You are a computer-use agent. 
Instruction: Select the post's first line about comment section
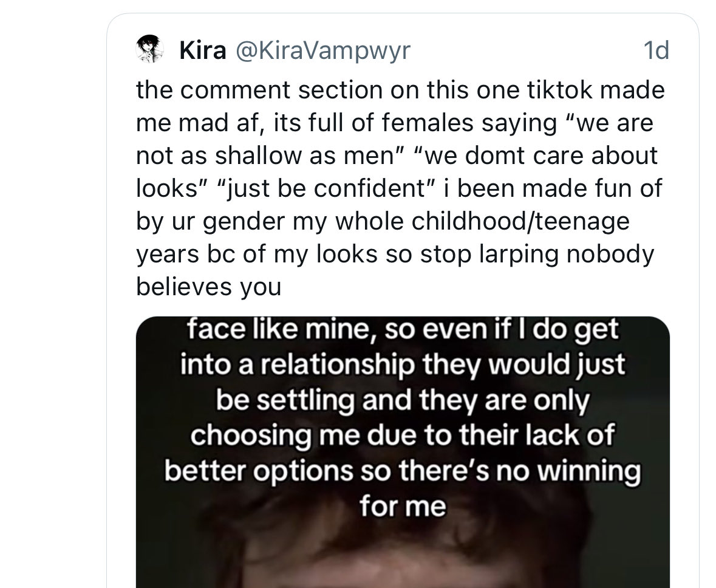(x=400, y=89)
